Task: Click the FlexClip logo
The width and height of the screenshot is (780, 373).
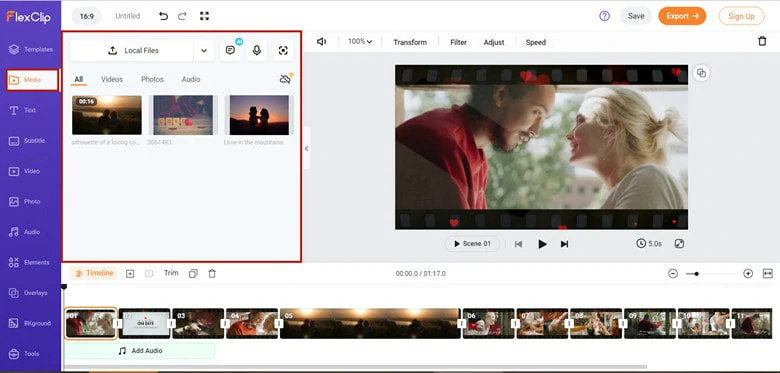Action: (x=29, y=16)
